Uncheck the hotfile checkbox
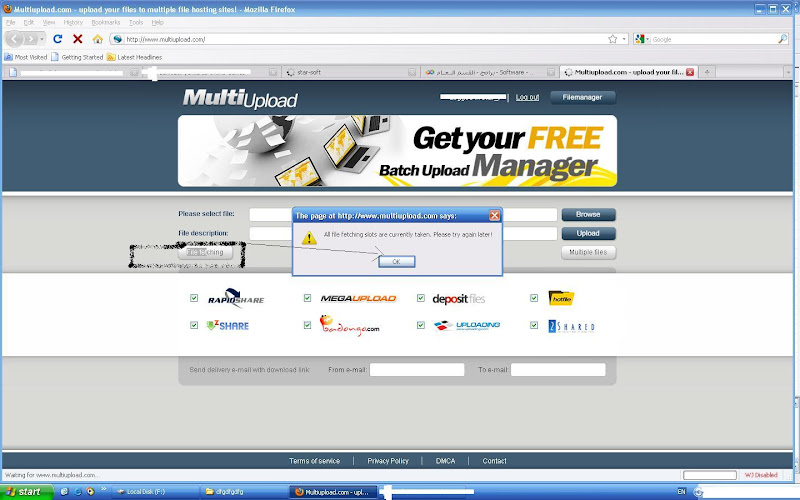The height and width of the screenshot is (500, 800). (534, 298)
